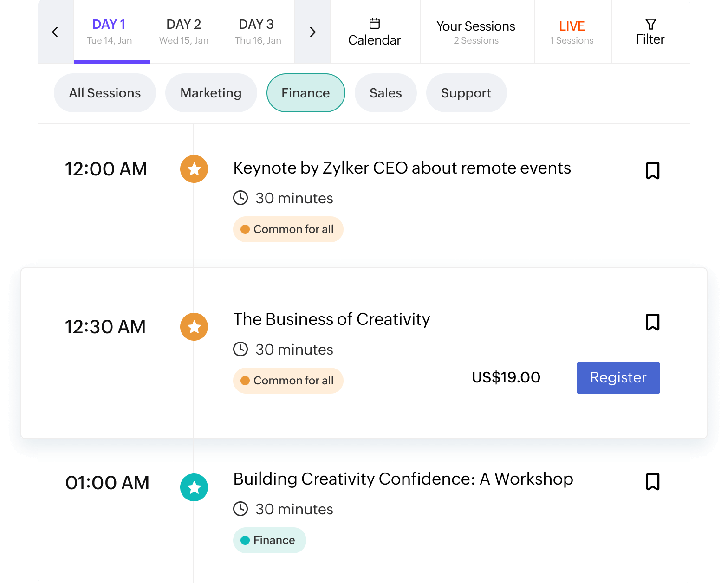Bookmark the Building Creativity Confidence workshop
Viewport: 728px width, 583px height.
click(x=652, y=482)
